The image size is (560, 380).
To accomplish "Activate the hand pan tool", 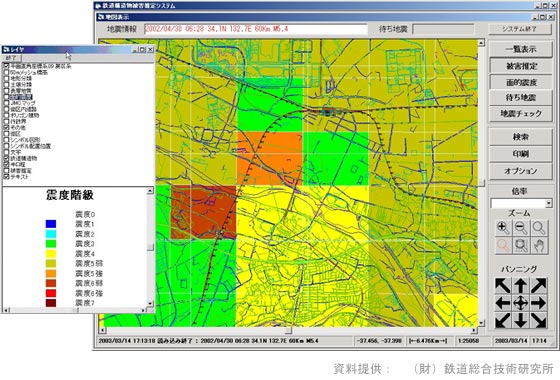I will pyautogui.click(x=539, y=246).
